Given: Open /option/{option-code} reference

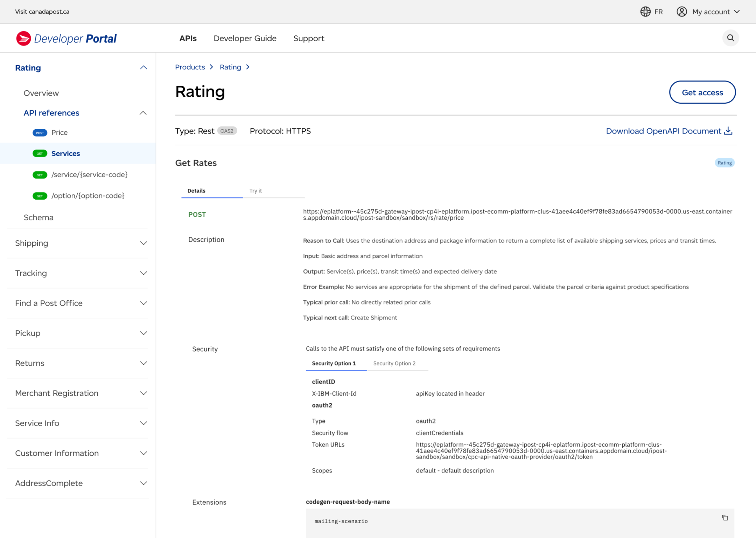Looking at the screenshot, I should [x=88, y=196].
